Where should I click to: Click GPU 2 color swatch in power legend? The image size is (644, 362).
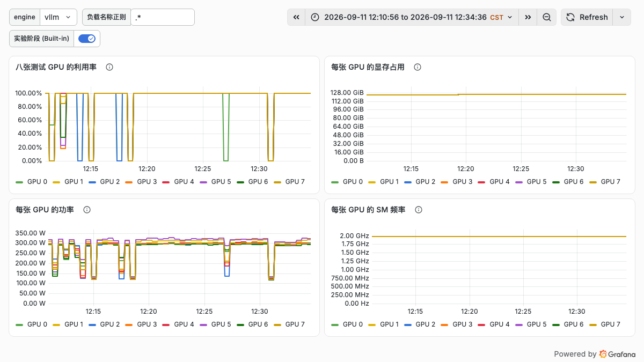click(92, 324)
